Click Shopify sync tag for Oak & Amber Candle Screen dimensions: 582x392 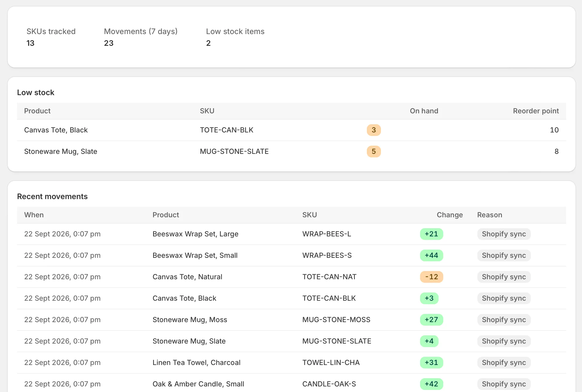point(504,384)
